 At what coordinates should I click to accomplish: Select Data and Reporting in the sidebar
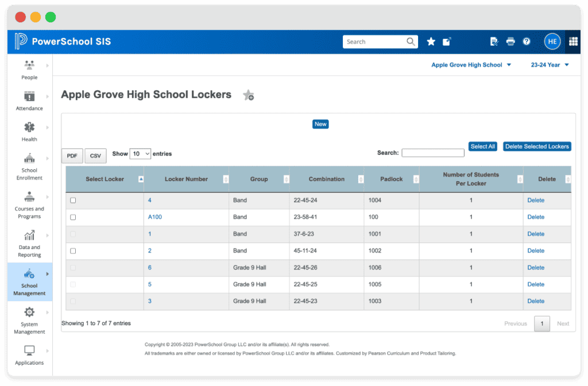29,244
